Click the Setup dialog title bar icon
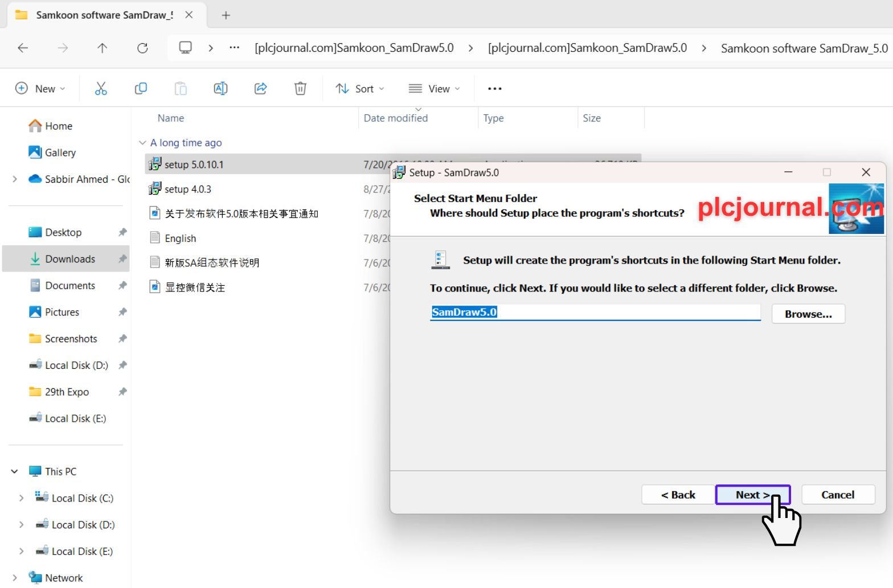893x588 pixels. [399, 172]
